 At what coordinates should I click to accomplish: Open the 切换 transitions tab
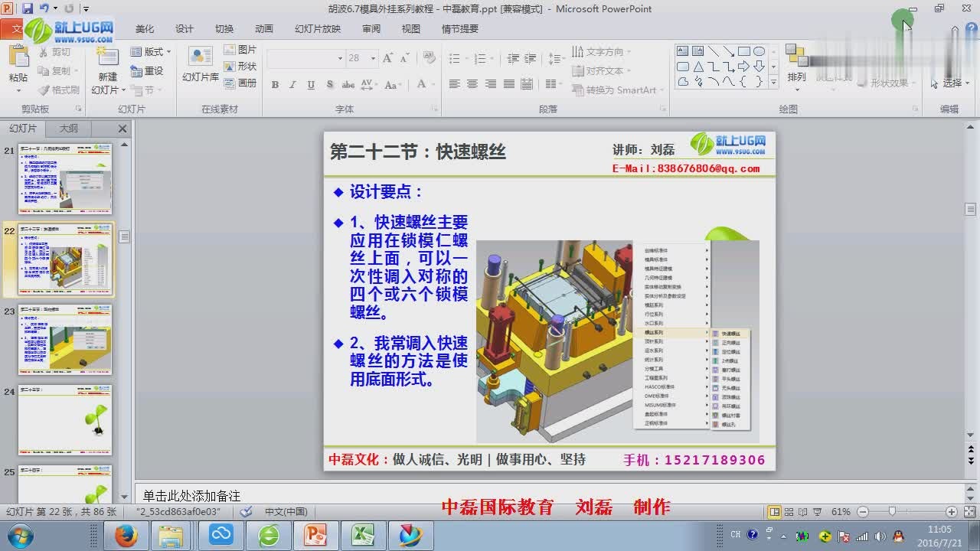(224, 29)
